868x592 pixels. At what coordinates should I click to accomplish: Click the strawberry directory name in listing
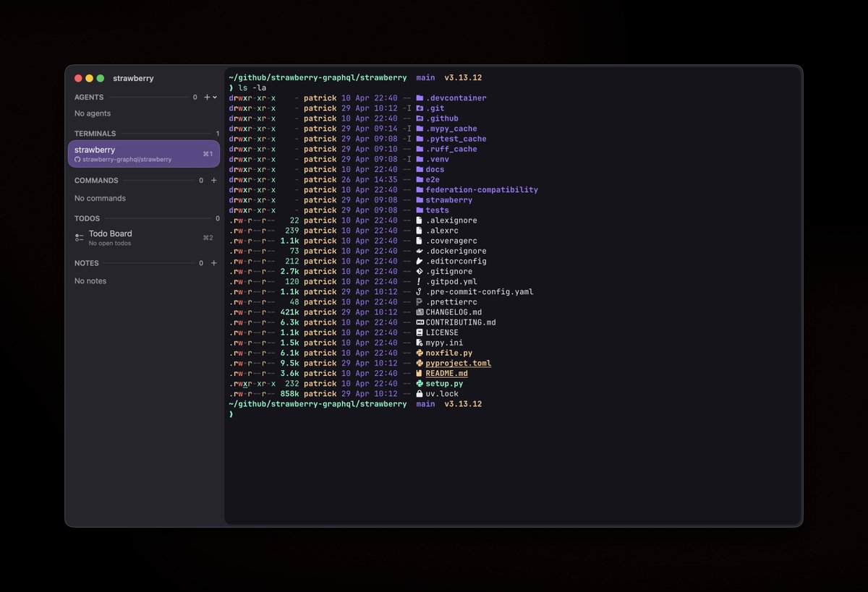449,200
